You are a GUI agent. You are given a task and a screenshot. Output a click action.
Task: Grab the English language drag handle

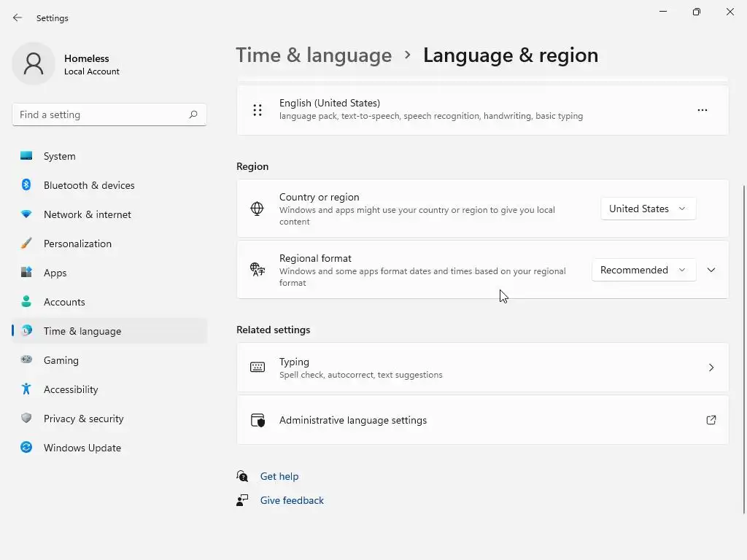click(258, 110)
